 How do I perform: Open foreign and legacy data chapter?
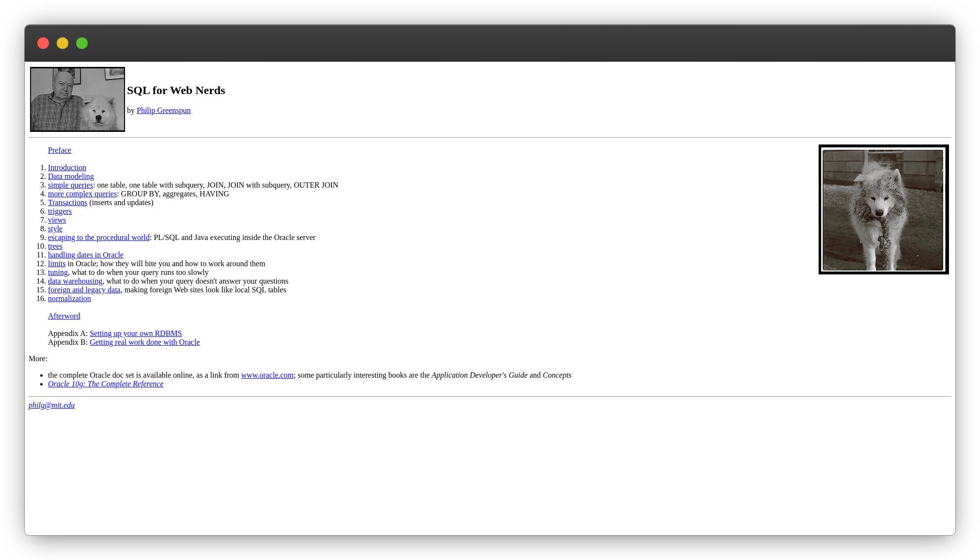(x=83, y=290)
